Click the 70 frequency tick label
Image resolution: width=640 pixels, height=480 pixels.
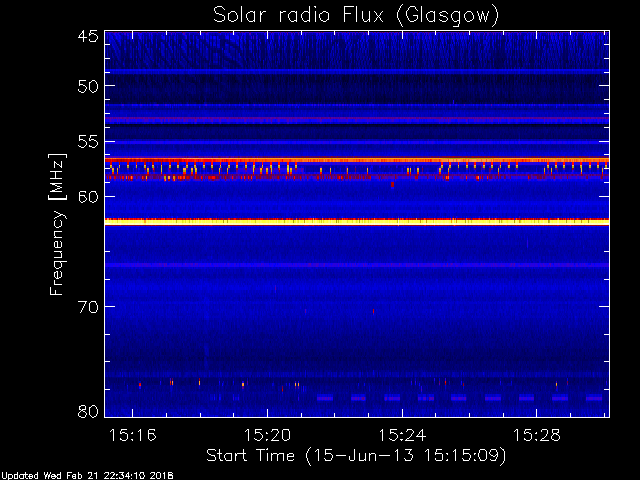[88, 307]
